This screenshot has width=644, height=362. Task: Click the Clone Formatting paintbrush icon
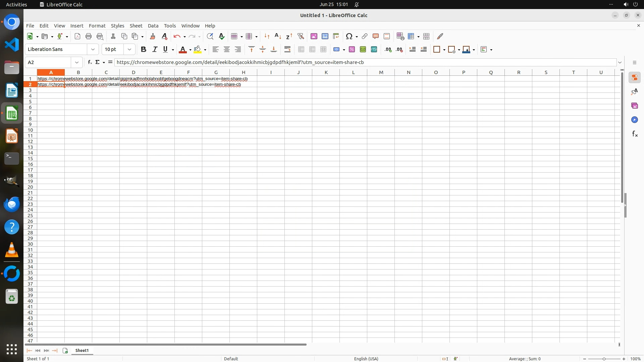[153, 36]
